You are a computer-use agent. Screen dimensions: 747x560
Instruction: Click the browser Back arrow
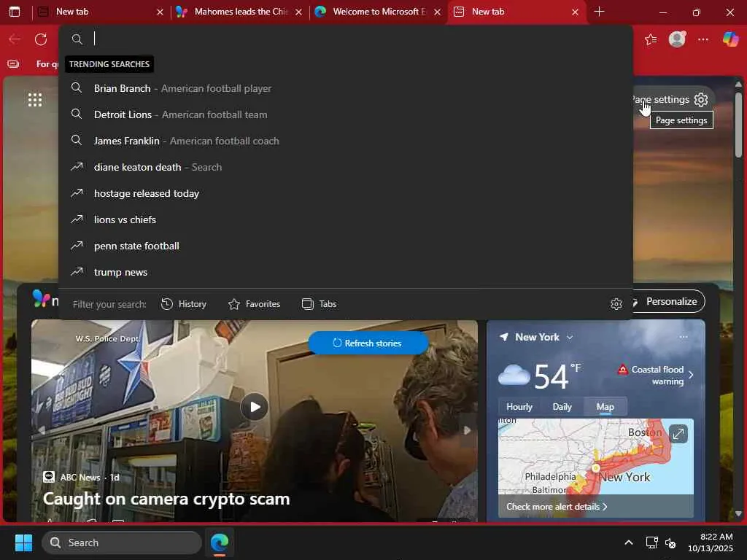click(15, 39)
